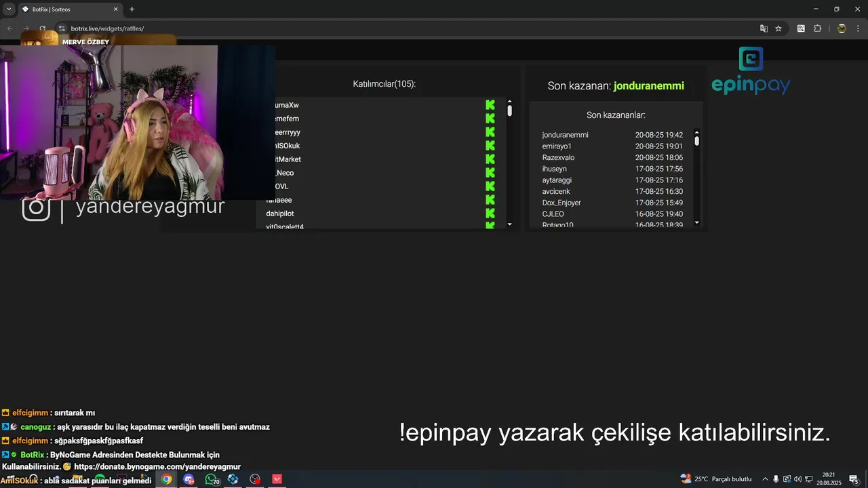Click the date 20-08-25 19:42
Screen dimensions: 868x488
point(659,135)
